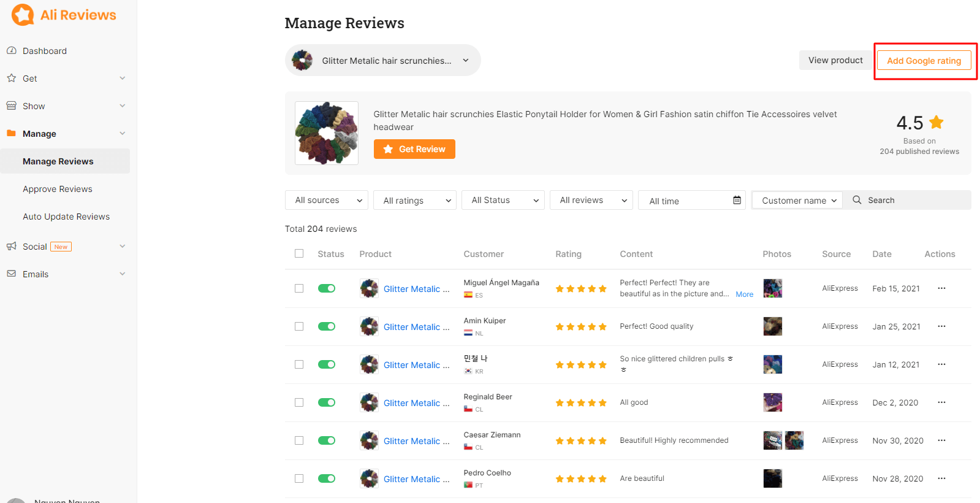Open actions menu for Pedro Coelho review
The image size is (980, 503).
(x=941, y=478)
